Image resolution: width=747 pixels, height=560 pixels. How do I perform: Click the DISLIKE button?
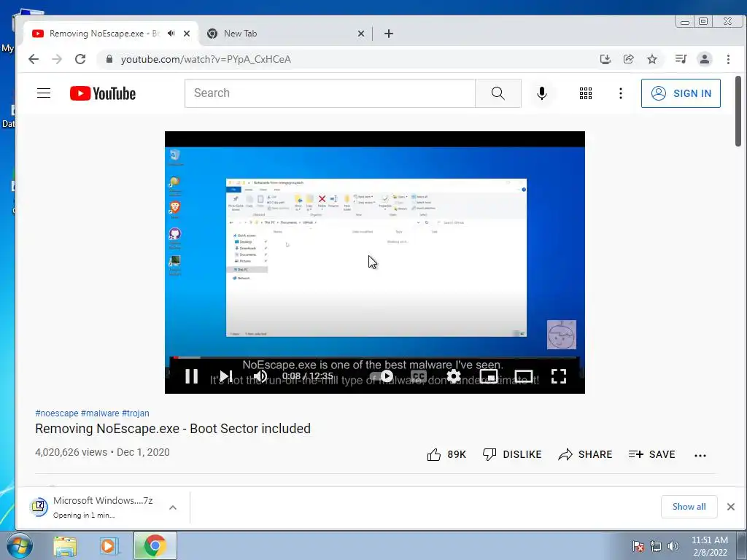[512, 454]
